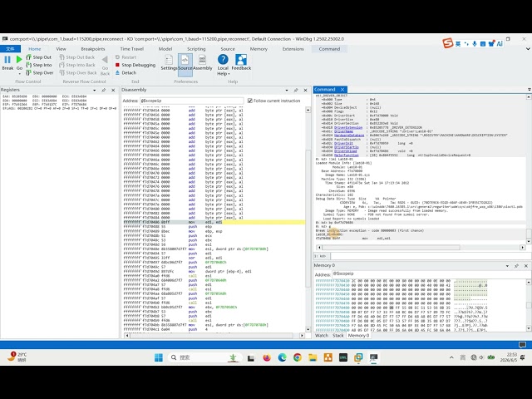Close the Memory 0 panel
Viewport: 532px width, 399px height.
[526, 266]
